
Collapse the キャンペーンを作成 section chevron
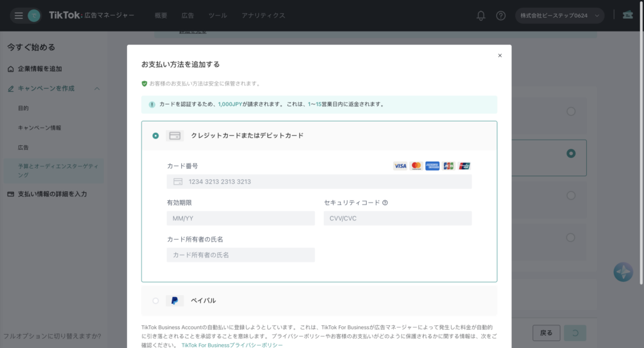97,89
